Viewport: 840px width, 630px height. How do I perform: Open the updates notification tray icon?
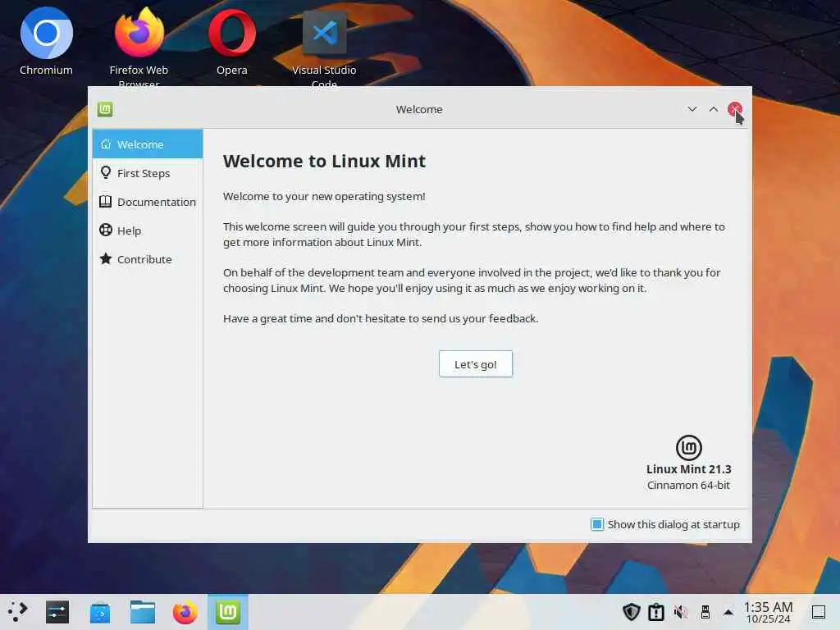(x=655, y=612)
